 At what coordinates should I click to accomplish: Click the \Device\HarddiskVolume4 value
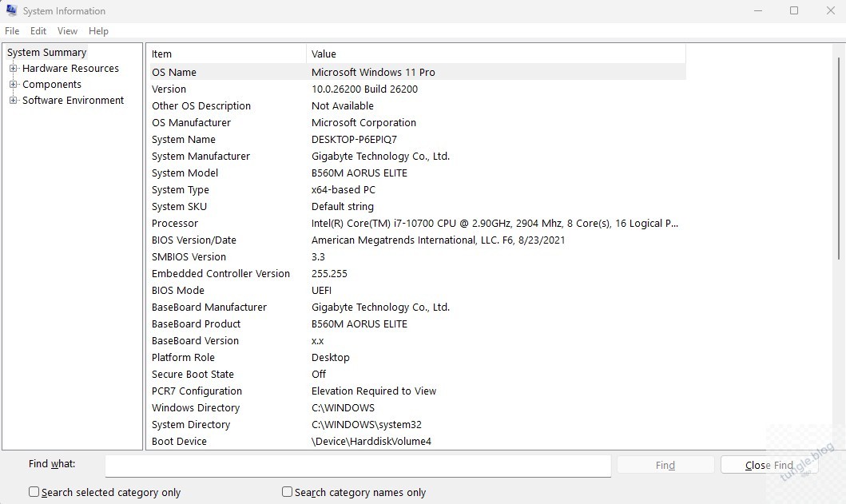coord(371,440)
